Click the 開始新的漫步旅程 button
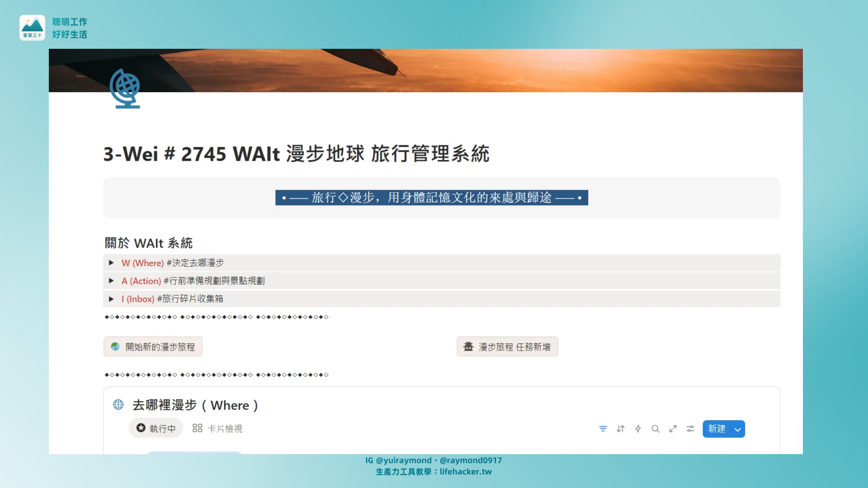The image size is (868, 488). pos(153,347)
